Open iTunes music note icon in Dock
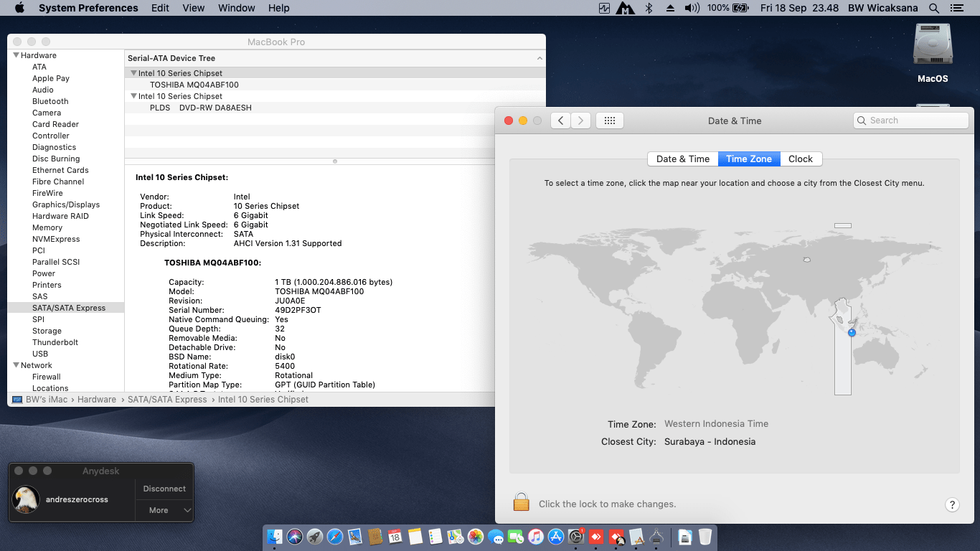This screenshot has width=980, height=551. (536, 536)
